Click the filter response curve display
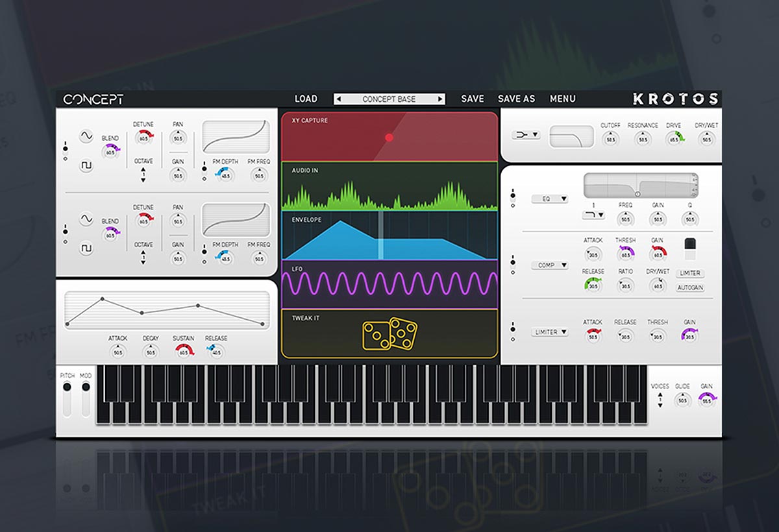The width and height of the screenshot is (779, 532). pos(571,136)
